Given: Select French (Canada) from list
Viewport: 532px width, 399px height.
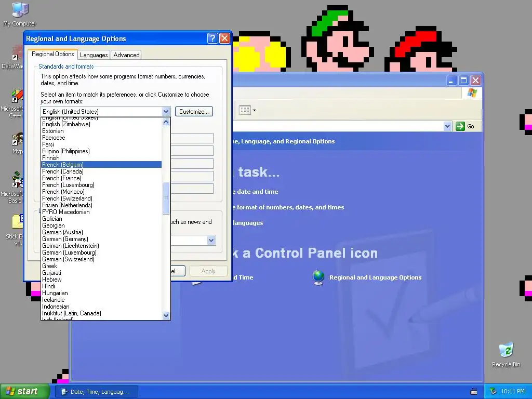Looking at the screenshot, I should [x=101, y=171].
